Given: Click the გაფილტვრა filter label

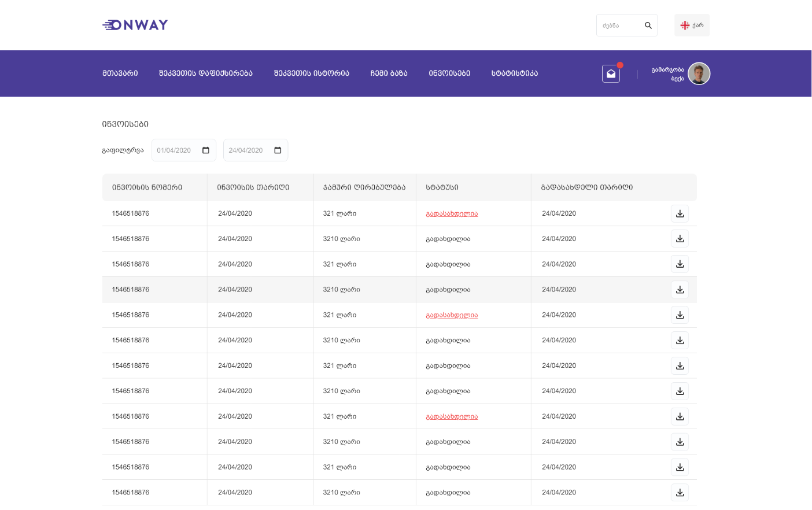Looking at the screenshot, I should (123, 150).
